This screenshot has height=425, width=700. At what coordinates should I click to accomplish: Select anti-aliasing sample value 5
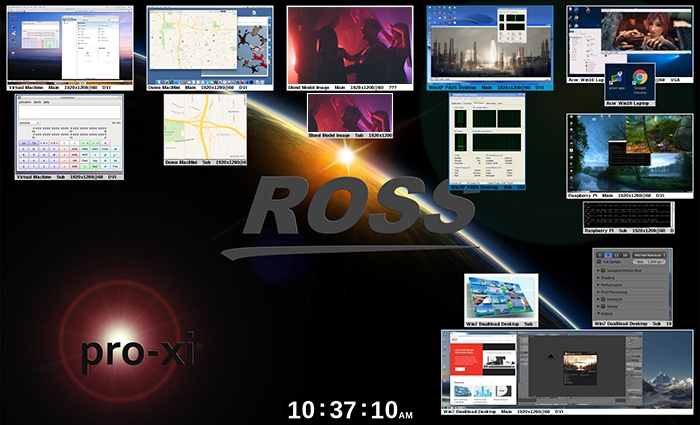click(600, 255)
